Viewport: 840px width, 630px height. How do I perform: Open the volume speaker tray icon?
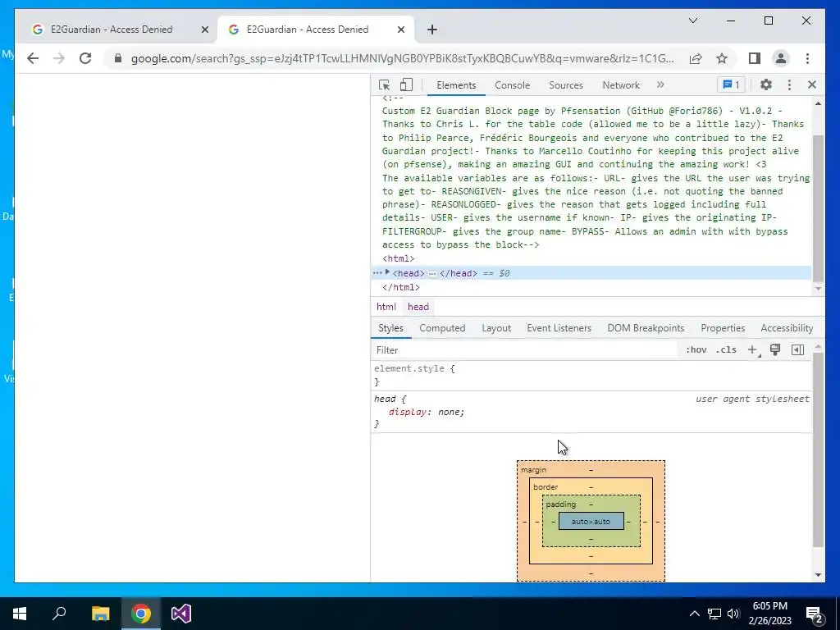click(x=733, y=614)
